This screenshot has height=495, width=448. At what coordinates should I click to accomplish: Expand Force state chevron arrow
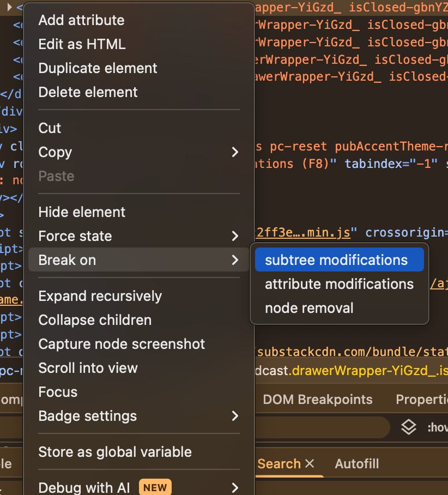[235, 236]
